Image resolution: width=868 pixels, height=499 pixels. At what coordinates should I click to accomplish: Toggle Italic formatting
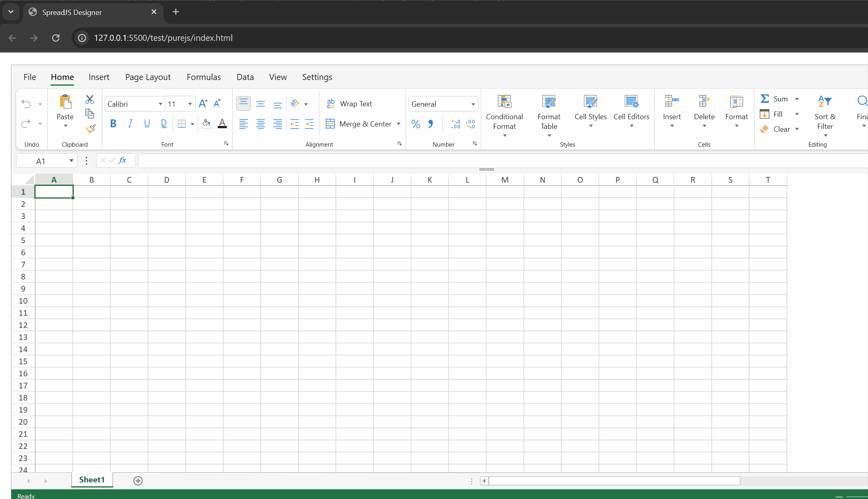click(x=130, y=124)
